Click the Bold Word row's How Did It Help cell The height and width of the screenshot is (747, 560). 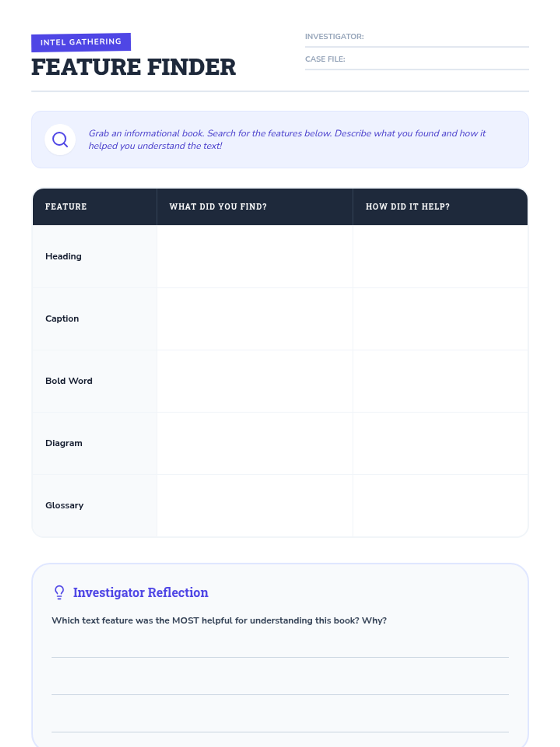point(440,381)
